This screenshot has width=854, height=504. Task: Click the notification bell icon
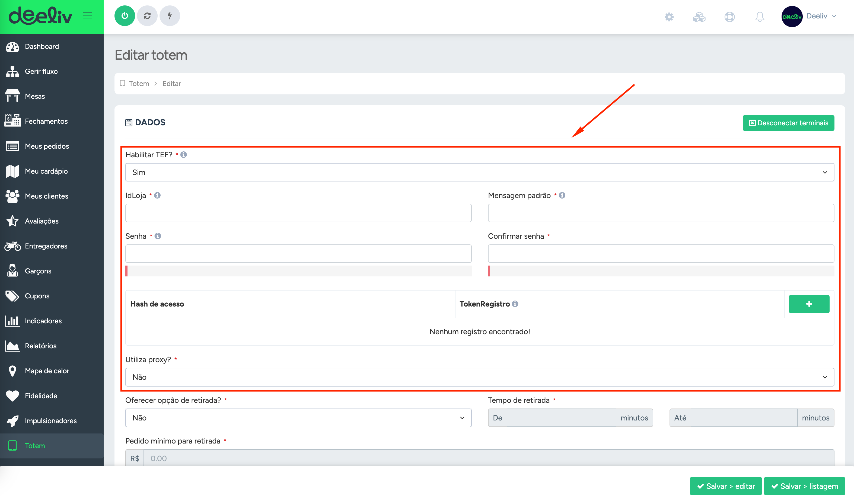[x=760, y=17]
